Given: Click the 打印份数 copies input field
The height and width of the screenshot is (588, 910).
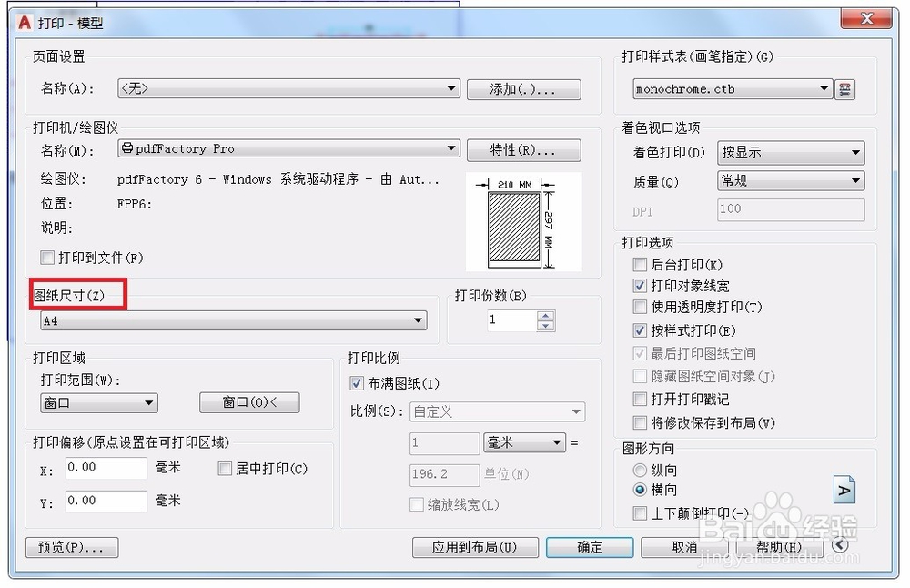Looking at the screenshot, I should 512,320.
